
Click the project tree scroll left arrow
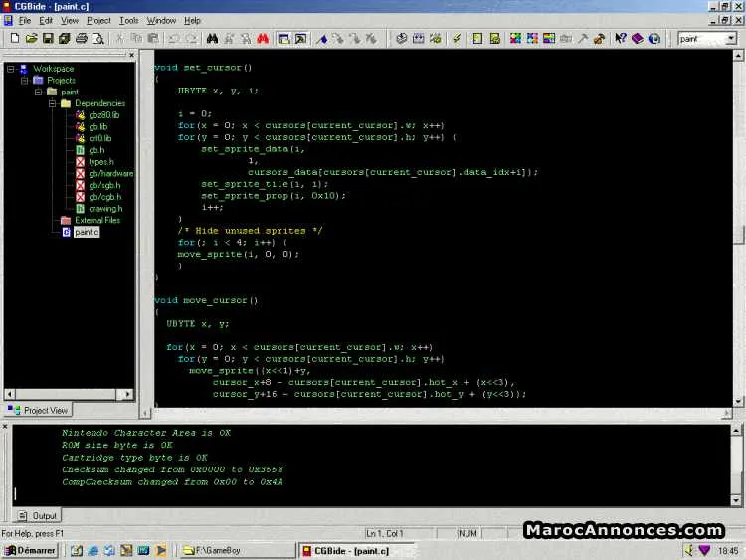coord(10,394)
